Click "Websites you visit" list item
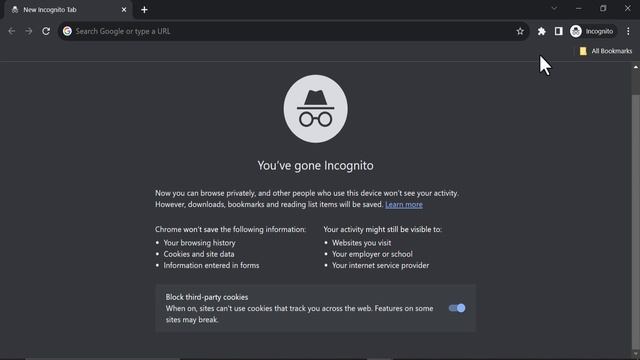 pos(361,243)
